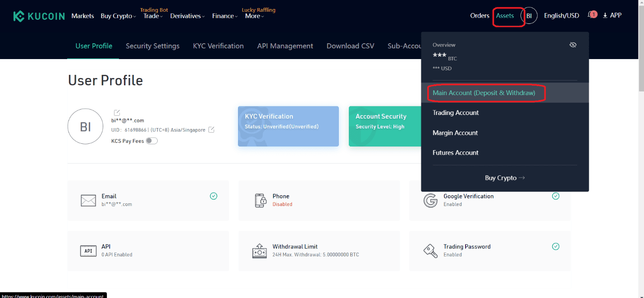Switch to the User Profile tab
This screenshot has height=298, width=644.
(x=94, y=46)
